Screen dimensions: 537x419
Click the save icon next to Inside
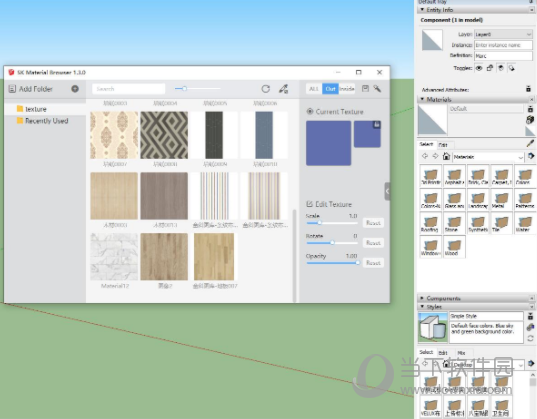365,89
